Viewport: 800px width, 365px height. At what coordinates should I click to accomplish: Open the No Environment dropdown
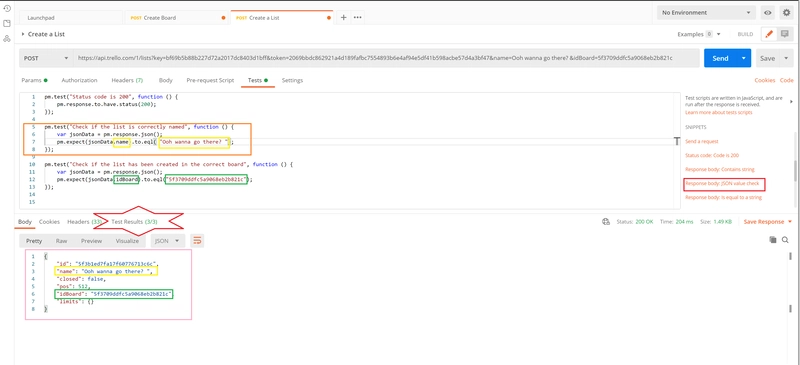pyautogui.click(x=706, y=13)
